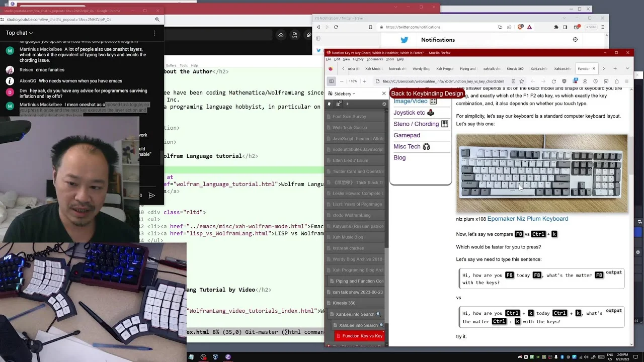Open the Bookmarks menu in Firefox
The height and width of the screenshot is (362, 644).
coord(375,59)
